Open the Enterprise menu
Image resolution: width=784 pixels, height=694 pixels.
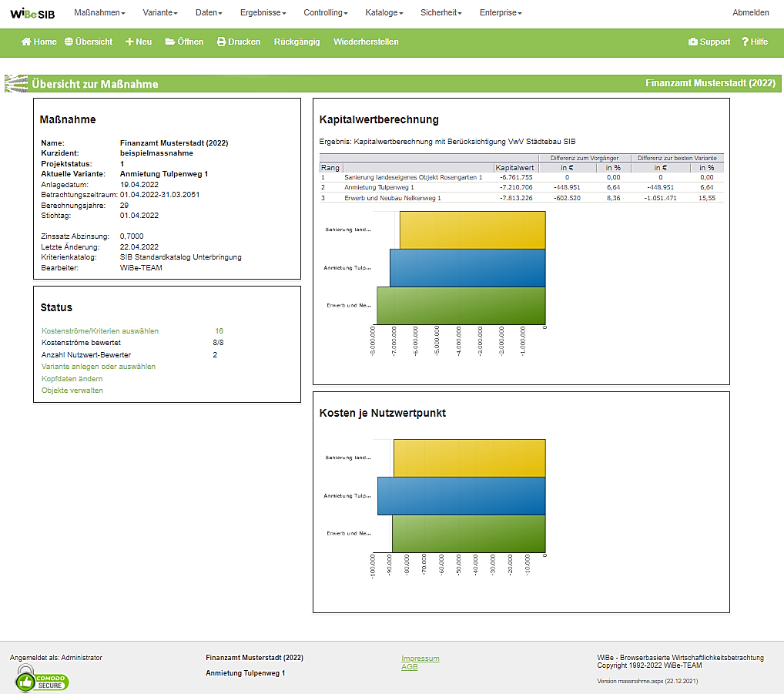coord(501,13)
